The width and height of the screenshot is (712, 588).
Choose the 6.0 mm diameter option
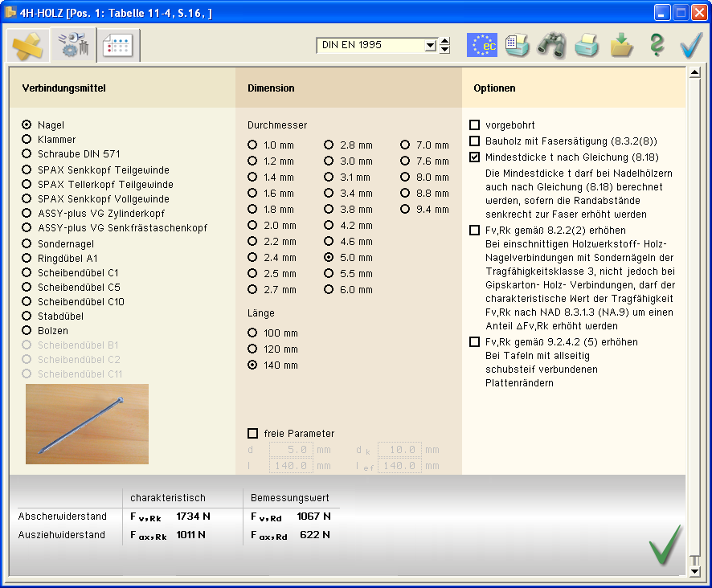(329, 290)
